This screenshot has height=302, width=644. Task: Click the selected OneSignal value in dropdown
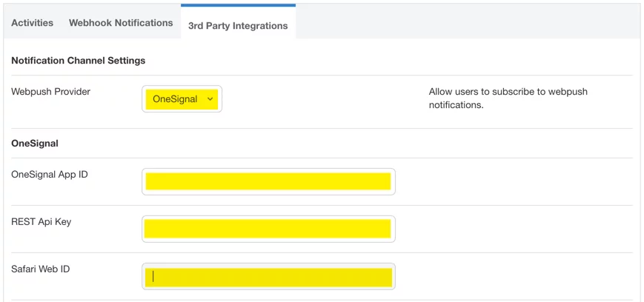pos(175,99)
